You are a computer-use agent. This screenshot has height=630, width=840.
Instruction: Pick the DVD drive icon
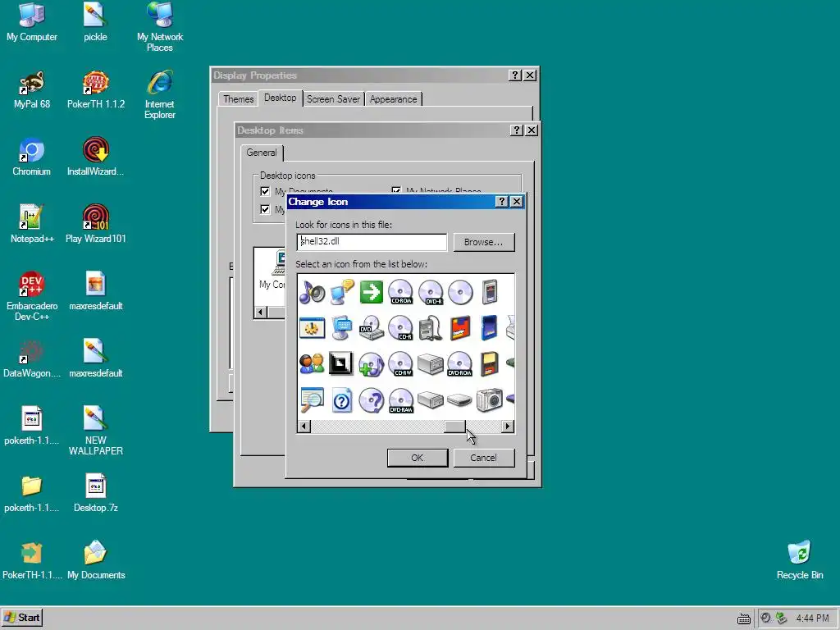point(372,328)
